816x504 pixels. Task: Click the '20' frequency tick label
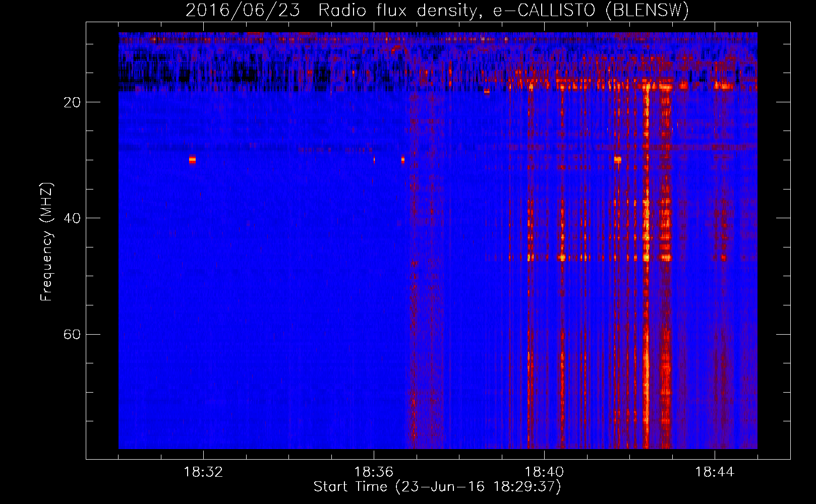[72, 102]
